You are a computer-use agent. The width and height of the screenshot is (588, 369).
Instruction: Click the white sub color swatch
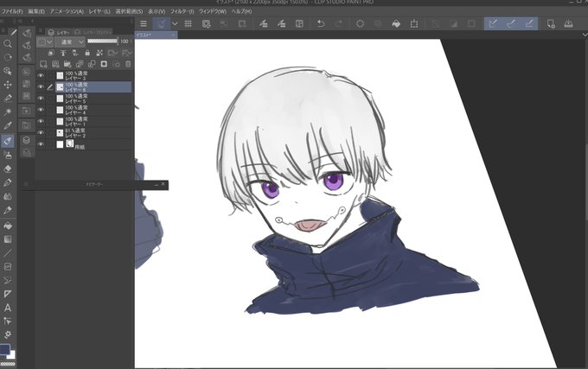(12, 354)
